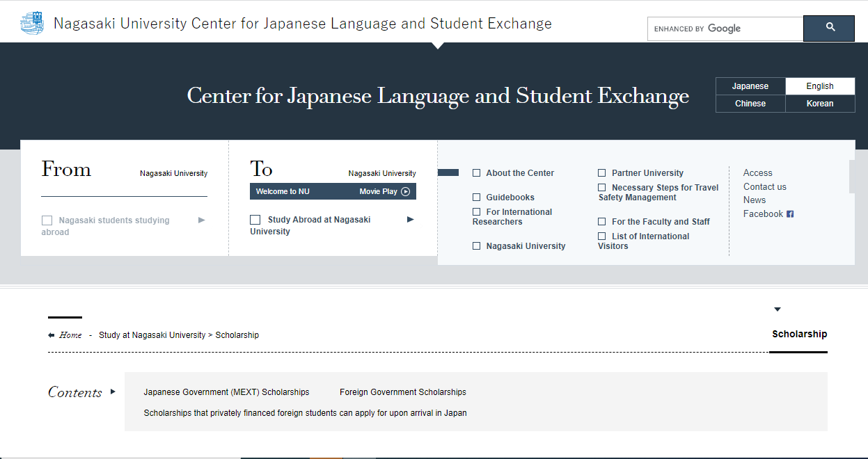
Task: Click the Scholarship breadcrumb text
Action: (237, 335)
